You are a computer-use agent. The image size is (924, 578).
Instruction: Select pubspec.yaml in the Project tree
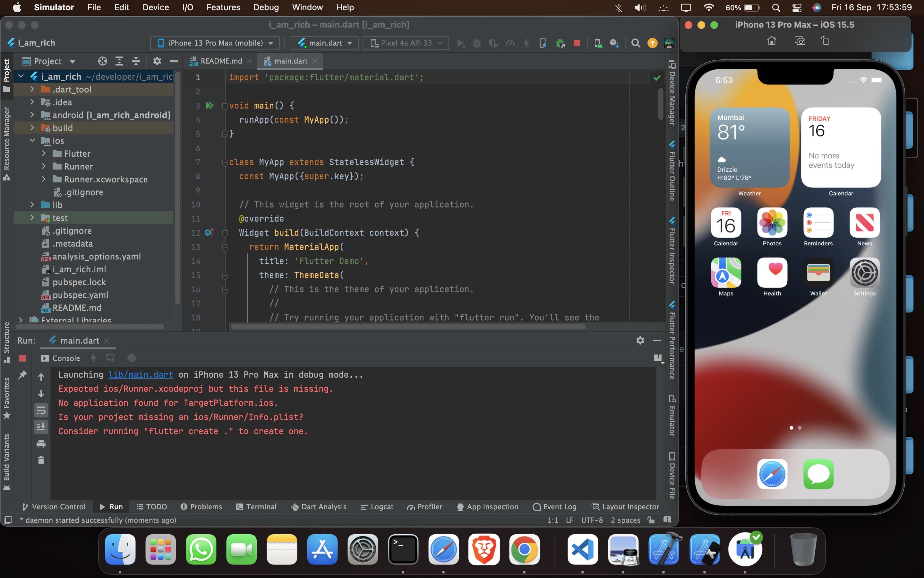(81, 295)
